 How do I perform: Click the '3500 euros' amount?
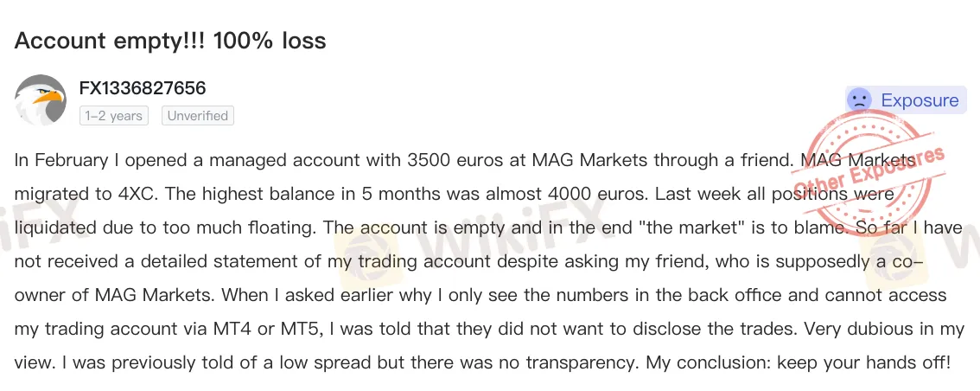(x=445, y=161)
